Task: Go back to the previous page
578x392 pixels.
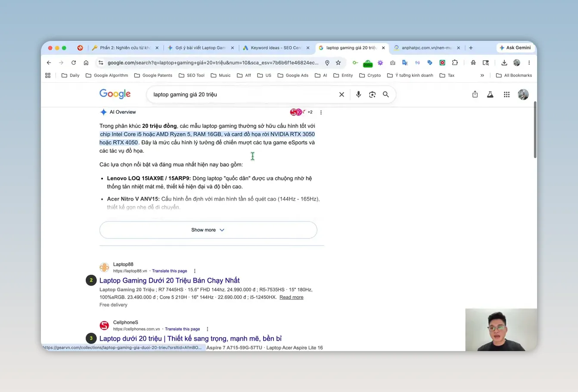Action: 49,63
